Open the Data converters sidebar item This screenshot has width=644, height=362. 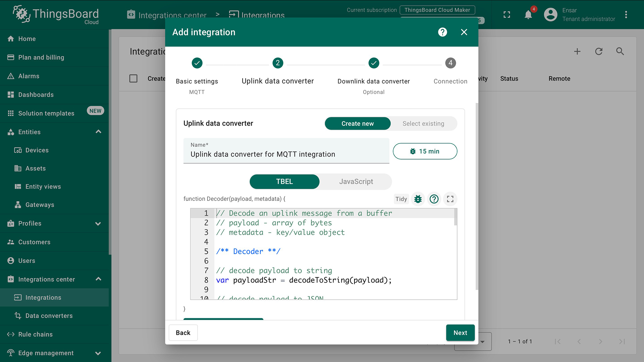[x=49, y=315]
